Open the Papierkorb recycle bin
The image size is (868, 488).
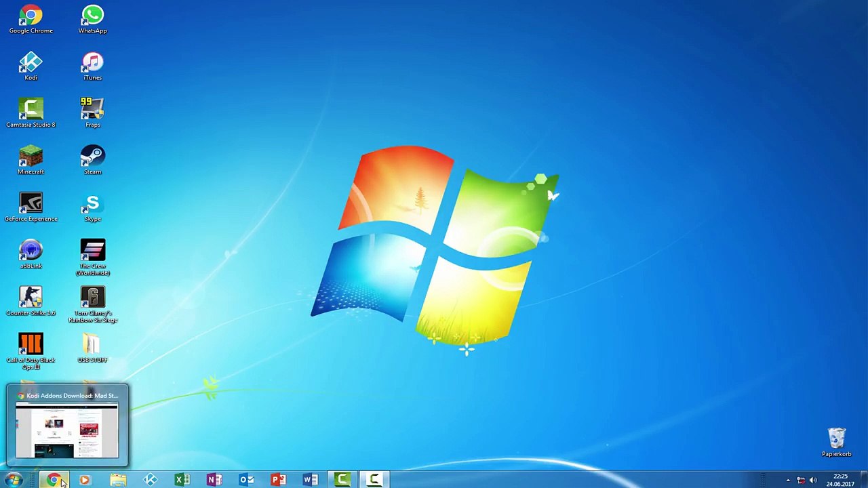[836, 439]
